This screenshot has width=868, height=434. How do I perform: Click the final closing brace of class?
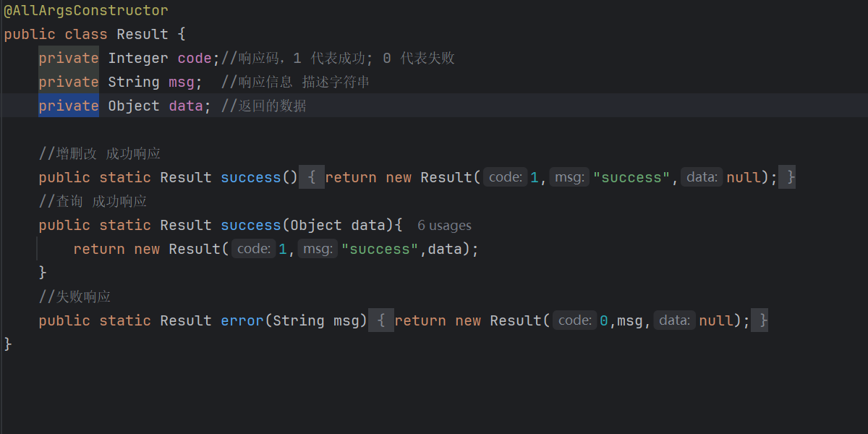tap(8, 344)
